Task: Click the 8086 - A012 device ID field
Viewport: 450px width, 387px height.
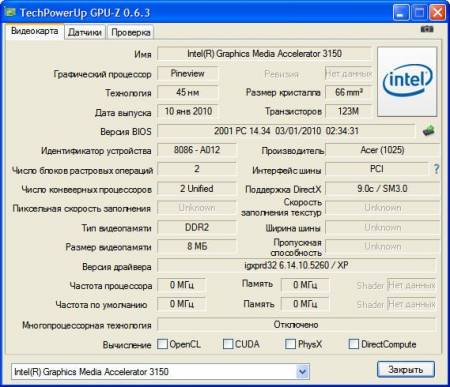Action: click(x=197, y=150)
